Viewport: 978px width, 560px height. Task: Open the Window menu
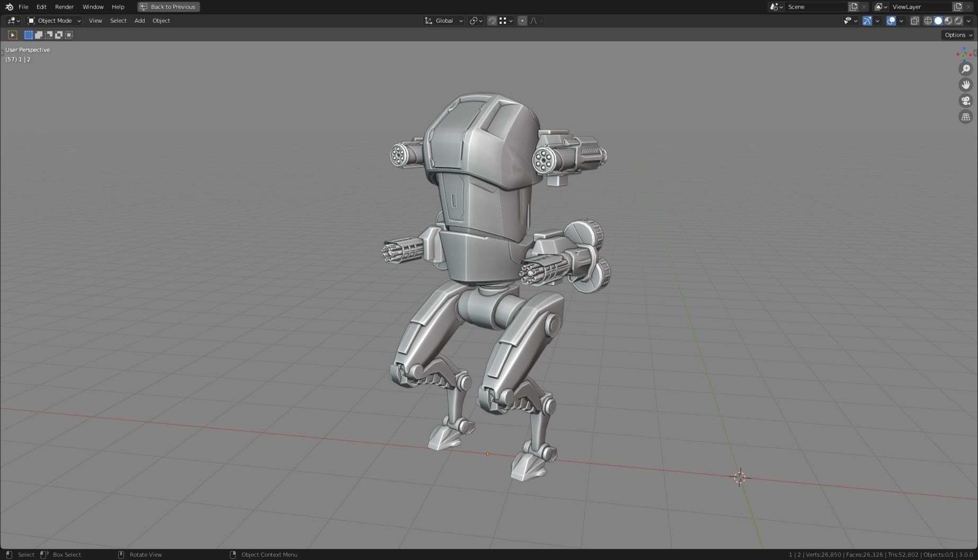(93, 7)
